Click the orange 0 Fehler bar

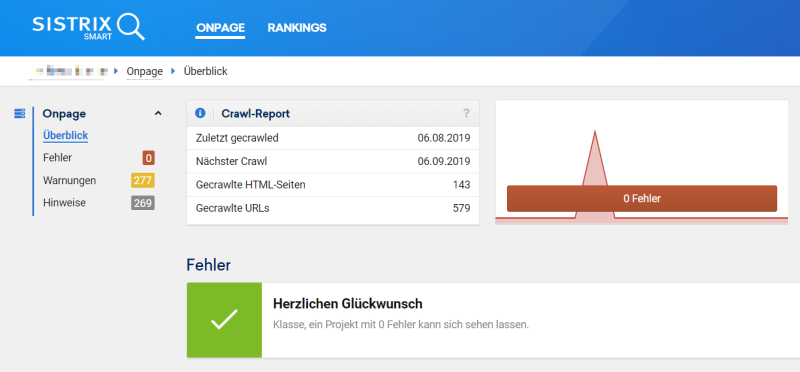642,199
